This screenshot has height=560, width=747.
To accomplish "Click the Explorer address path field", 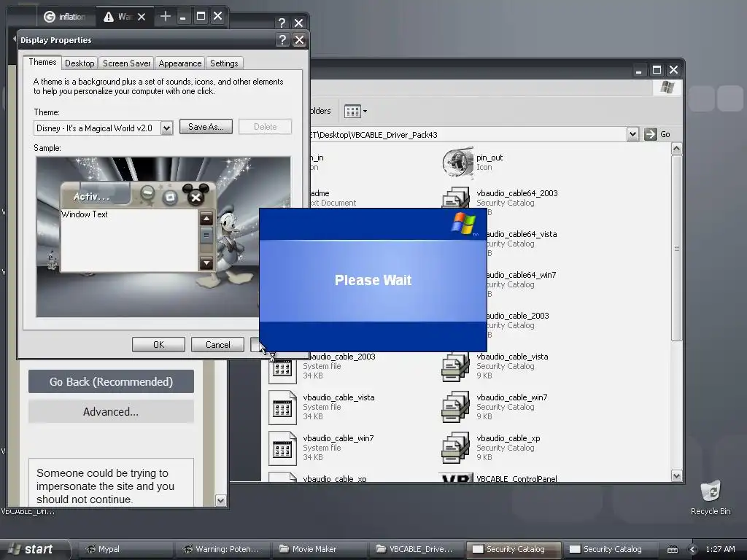I will click(x=467, y=135).
